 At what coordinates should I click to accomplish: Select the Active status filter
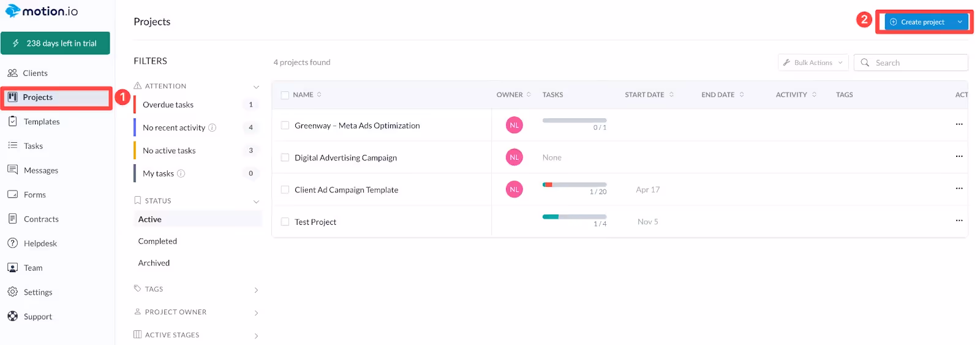point(197,219)
